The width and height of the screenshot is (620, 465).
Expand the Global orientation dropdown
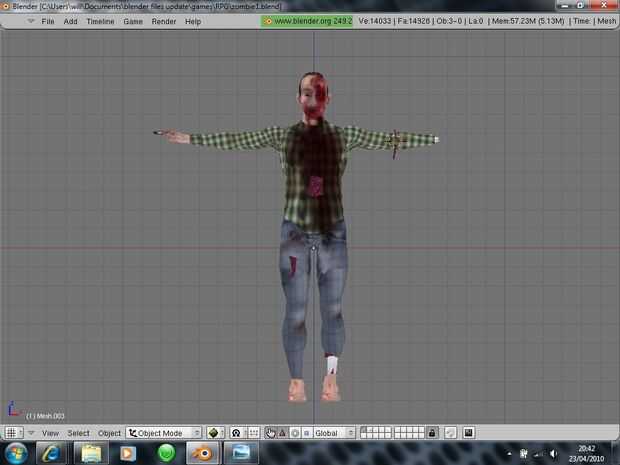tap(334, 433)
